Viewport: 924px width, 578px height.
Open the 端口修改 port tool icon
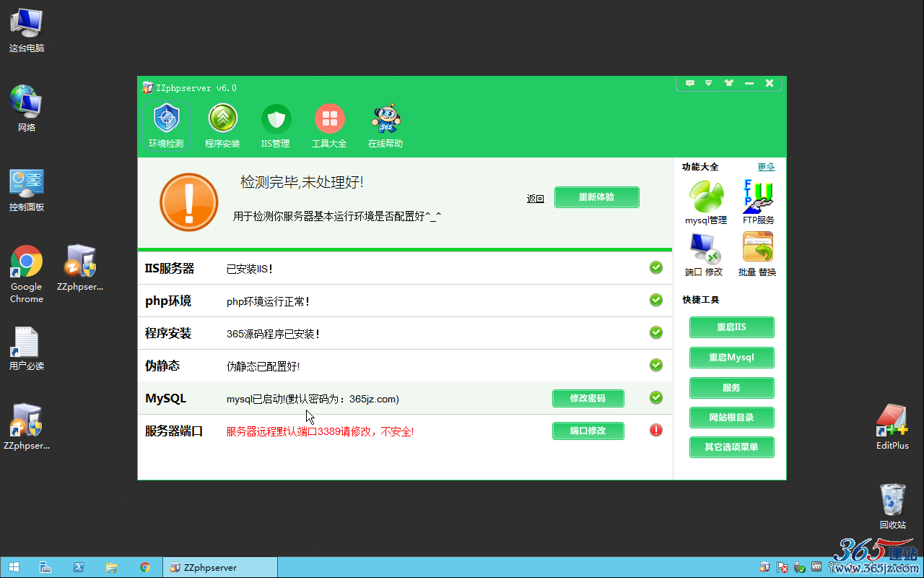point(704,254)
